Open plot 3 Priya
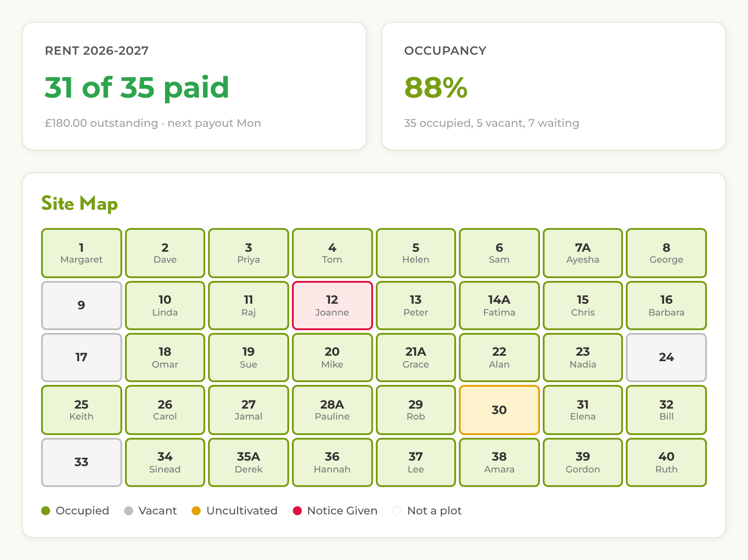The width and height of the screenshot is (748, 560). [249, 253]
